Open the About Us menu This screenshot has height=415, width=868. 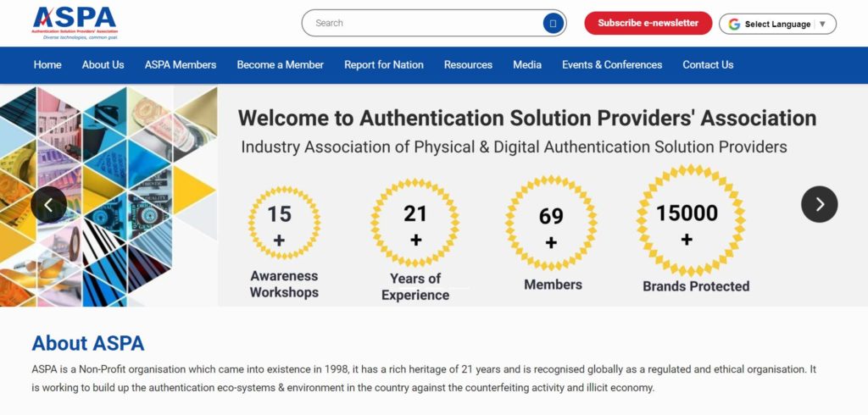[x=103, y=64]
